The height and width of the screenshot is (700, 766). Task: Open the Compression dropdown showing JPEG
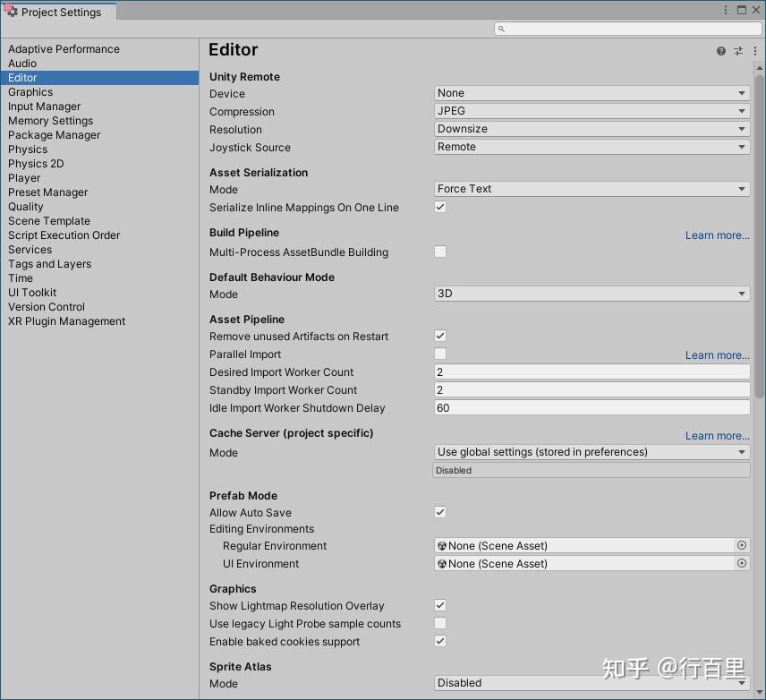592,110
